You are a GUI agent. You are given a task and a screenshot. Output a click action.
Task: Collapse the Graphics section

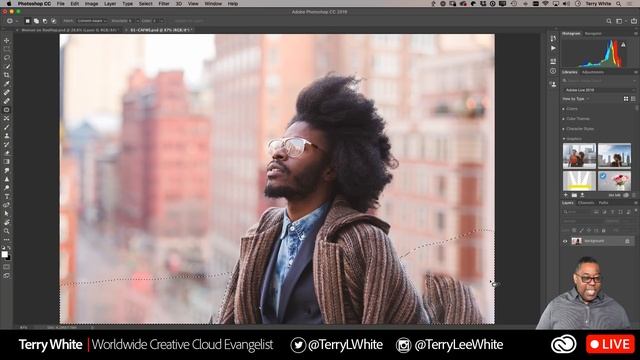tap(564, 139)
